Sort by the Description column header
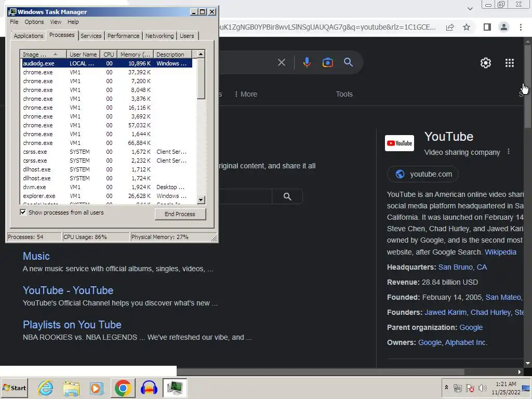 pos(172,54)
